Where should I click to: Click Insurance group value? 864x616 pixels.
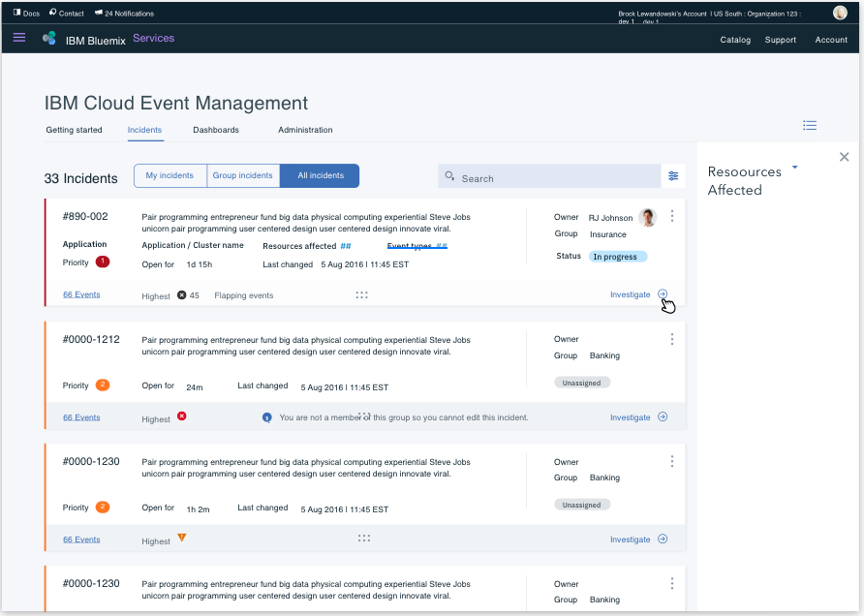607,234
